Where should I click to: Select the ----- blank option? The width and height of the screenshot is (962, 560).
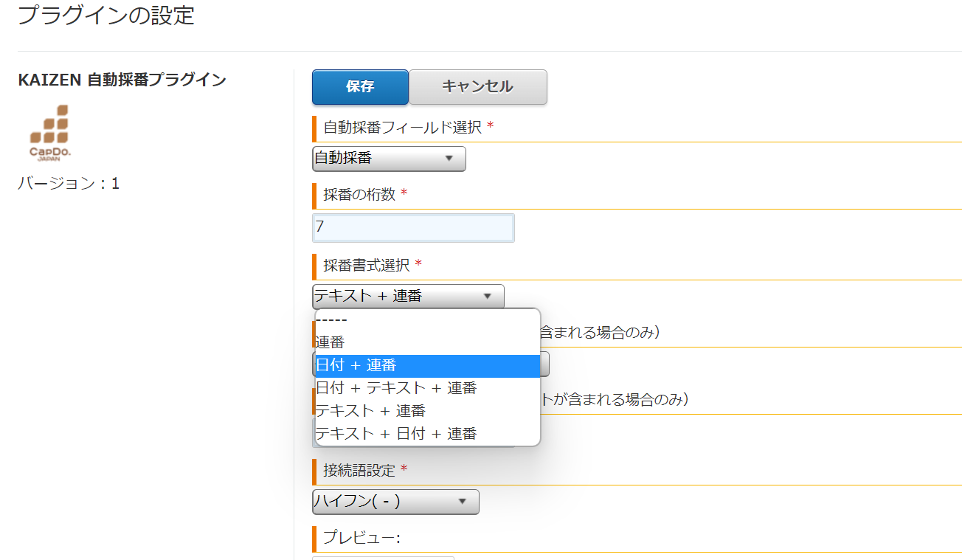(331, 320)
